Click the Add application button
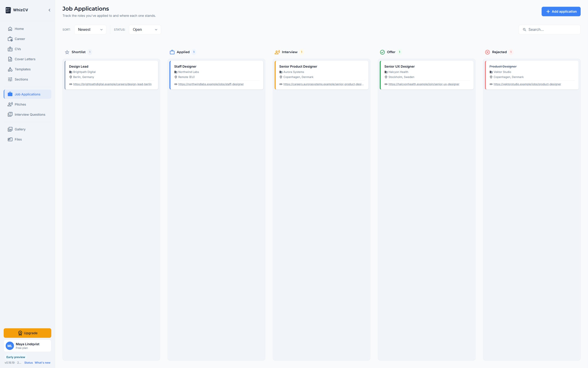This screenshot has height=368, width=588. click(561, 11)
